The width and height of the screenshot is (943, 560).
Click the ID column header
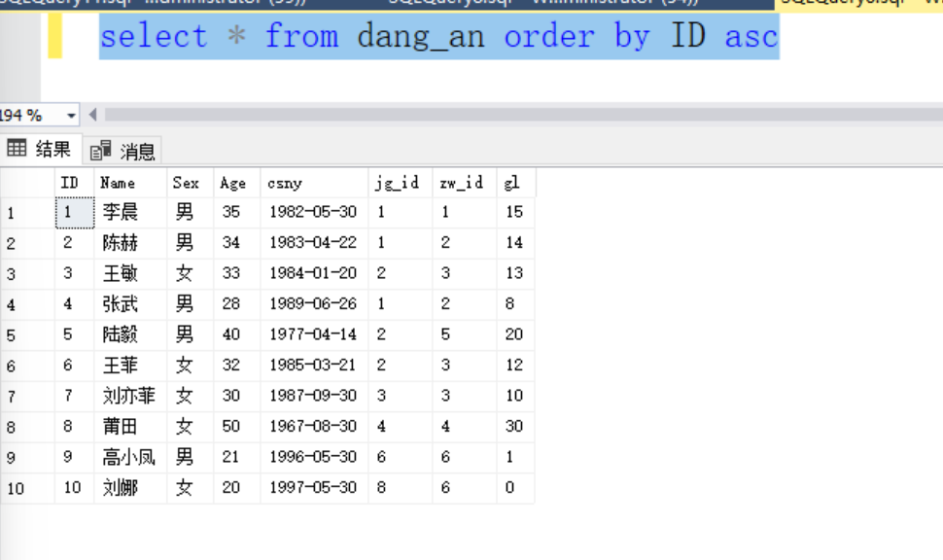(75, 182)
